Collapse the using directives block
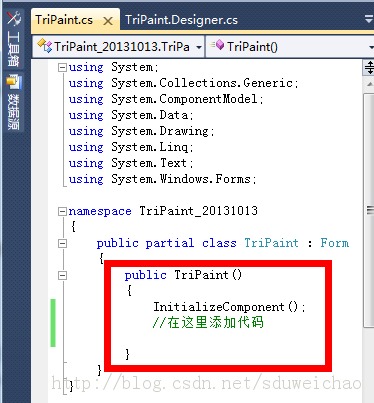 (x=62, y=68)
